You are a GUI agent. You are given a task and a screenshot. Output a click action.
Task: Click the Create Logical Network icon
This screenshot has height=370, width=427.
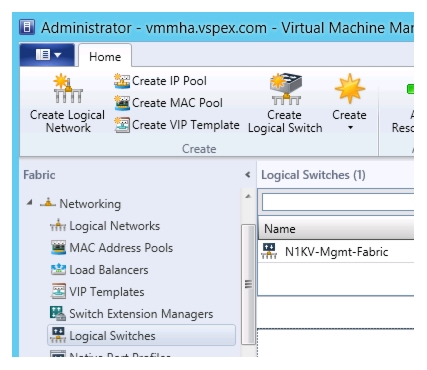click(68, 89)
